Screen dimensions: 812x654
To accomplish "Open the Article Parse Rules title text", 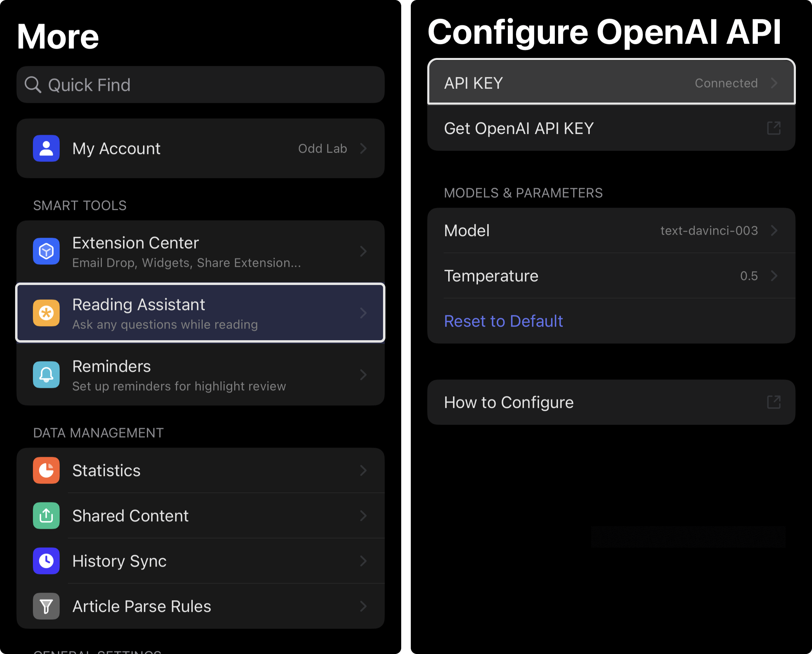I will (x=142, y=606).
